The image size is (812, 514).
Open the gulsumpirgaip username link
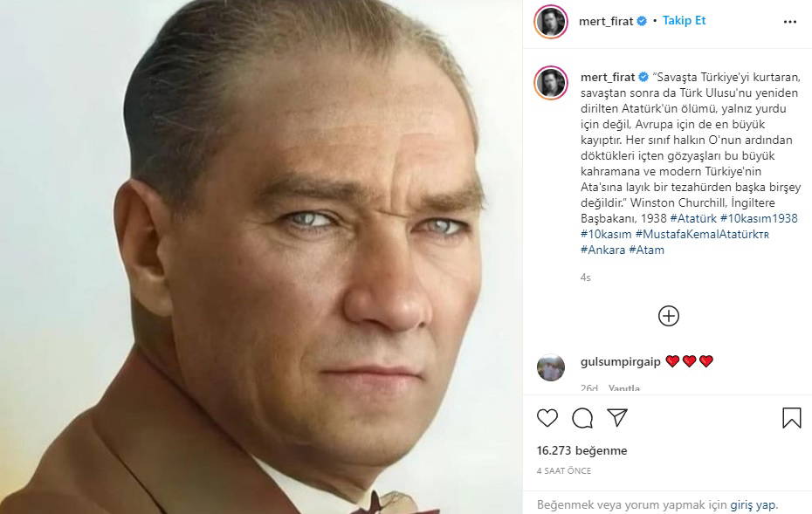[620, 361]
